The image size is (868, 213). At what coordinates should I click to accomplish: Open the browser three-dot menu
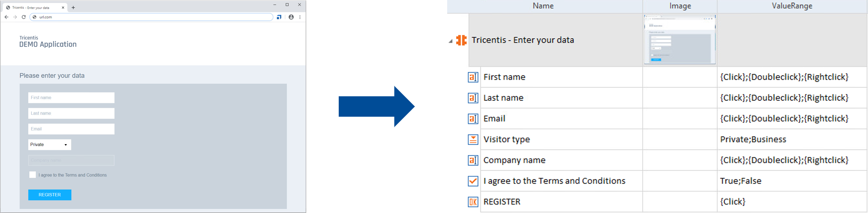coord(300,17)
